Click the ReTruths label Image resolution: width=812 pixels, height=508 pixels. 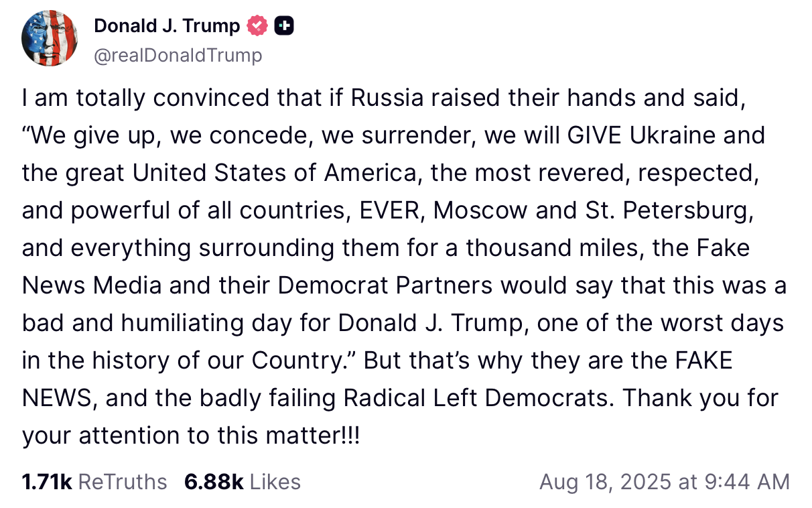point(123,481)
